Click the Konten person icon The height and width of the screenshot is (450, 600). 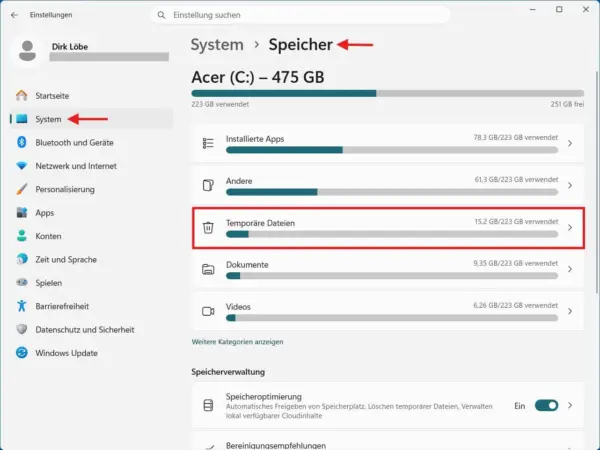(x=22, y=236)
